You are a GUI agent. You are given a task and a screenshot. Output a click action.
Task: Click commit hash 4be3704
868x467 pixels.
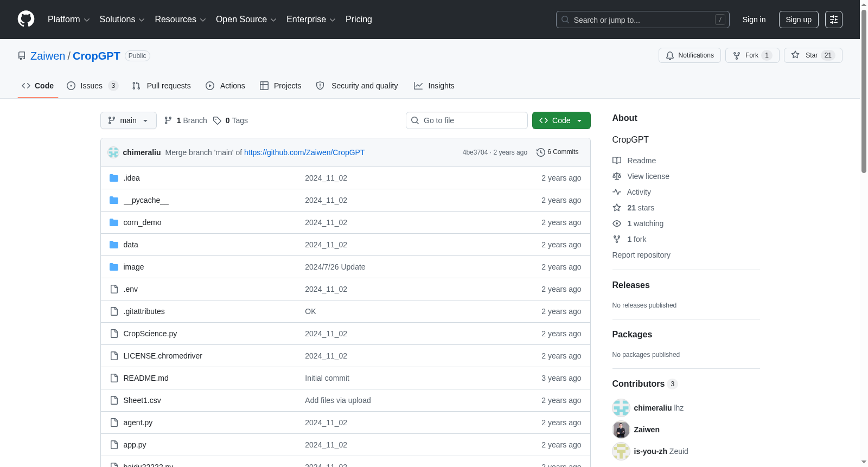point(475,152)
